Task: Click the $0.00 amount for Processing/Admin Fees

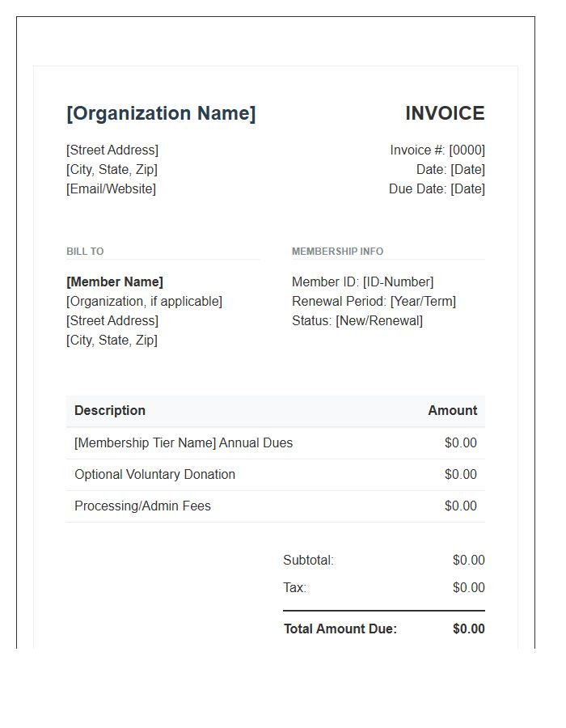Action: point(460,506)
